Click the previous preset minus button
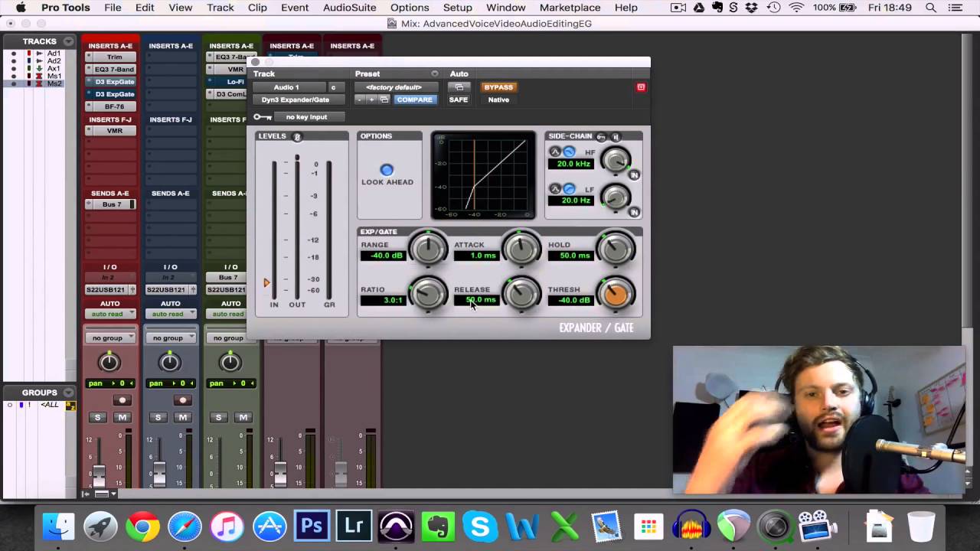Screen dimensions: 980x551 360,99
